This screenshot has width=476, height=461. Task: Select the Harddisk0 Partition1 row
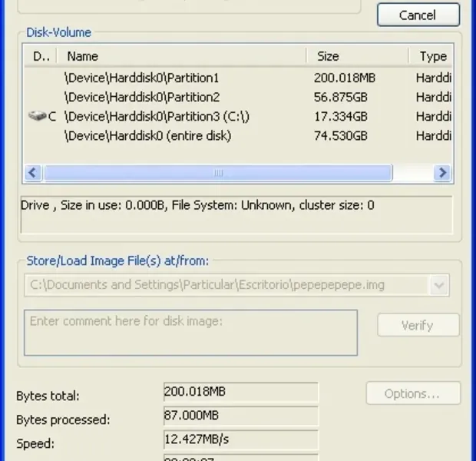(x=238, y=78)
